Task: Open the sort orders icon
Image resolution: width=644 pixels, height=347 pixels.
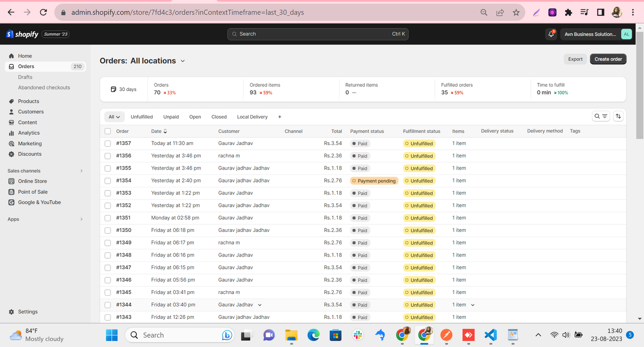Action: point(618,116)
